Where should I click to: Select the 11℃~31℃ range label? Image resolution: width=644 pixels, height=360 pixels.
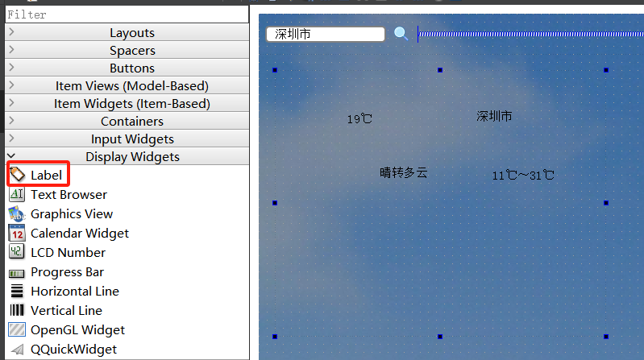pyautogui.click(x=523, y=176)
